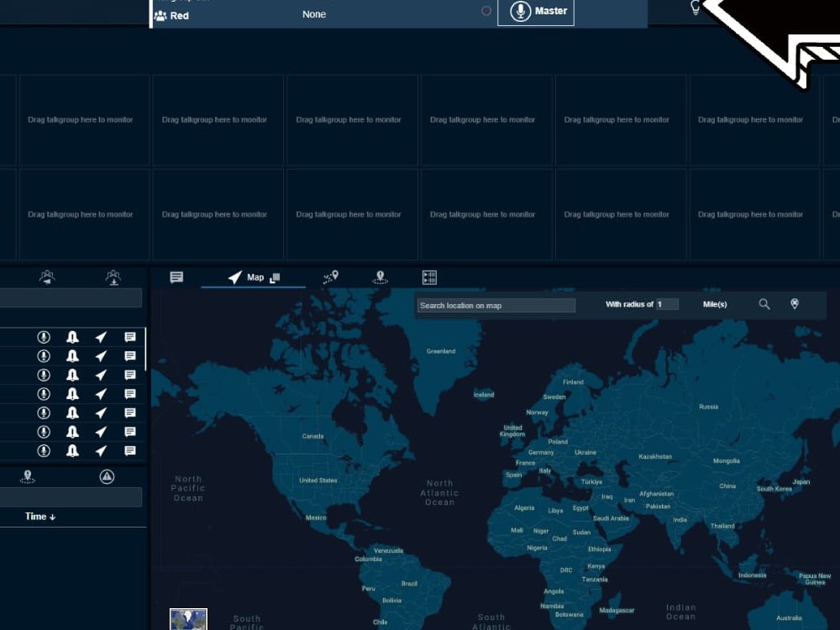Screen dimensions: 840x630
Task: Click United States label on map
Action: [318, 480]
